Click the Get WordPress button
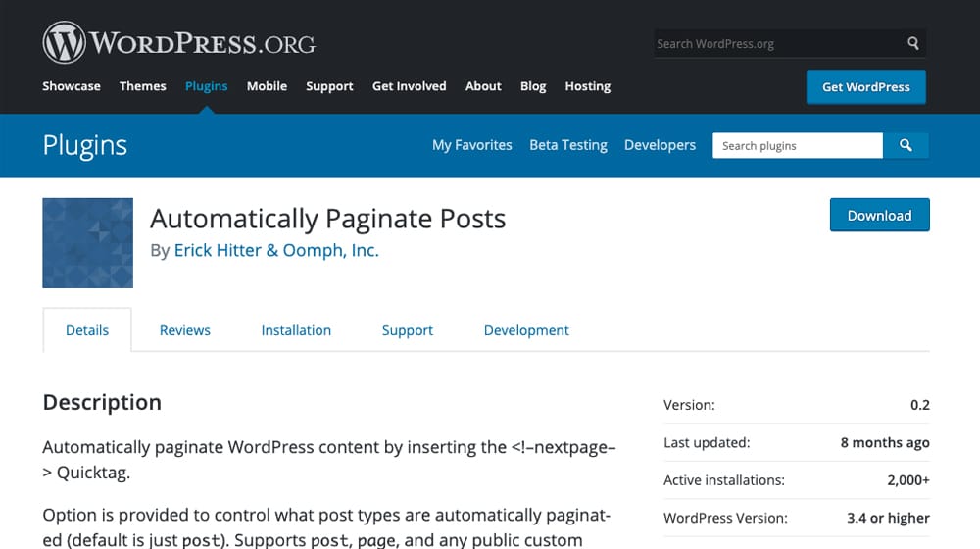Image resolution: width=980 pixels, height=549 pixels. pos(865,87)
